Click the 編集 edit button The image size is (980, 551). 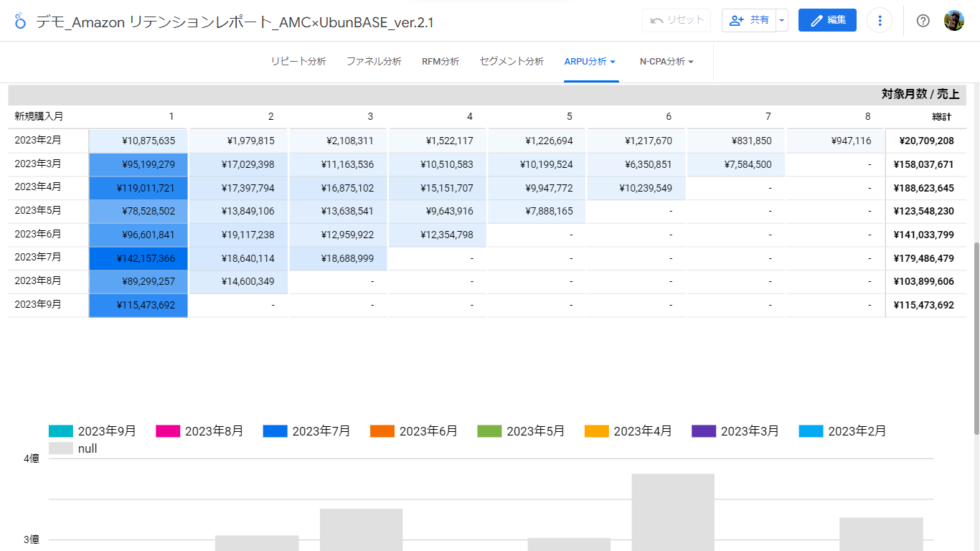pos(827,20)
